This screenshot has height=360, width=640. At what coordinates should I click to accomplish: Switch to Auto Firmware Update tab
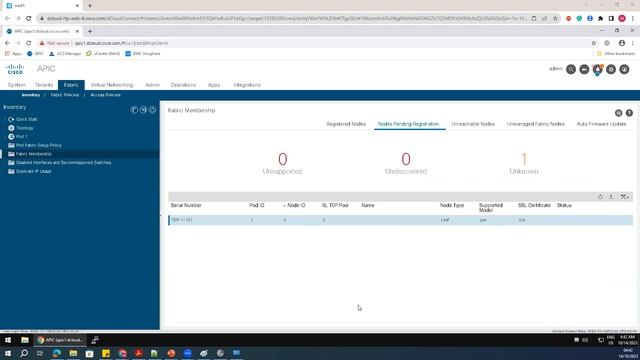pyautogui.click(x=601, y=124)
